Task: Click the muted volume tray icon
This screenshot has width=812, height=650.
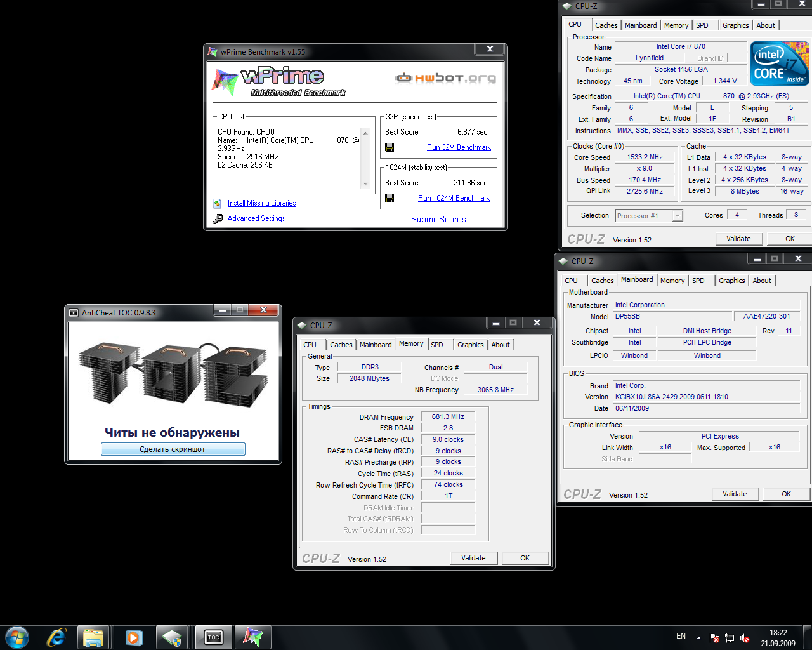Action: click(745, 638)
